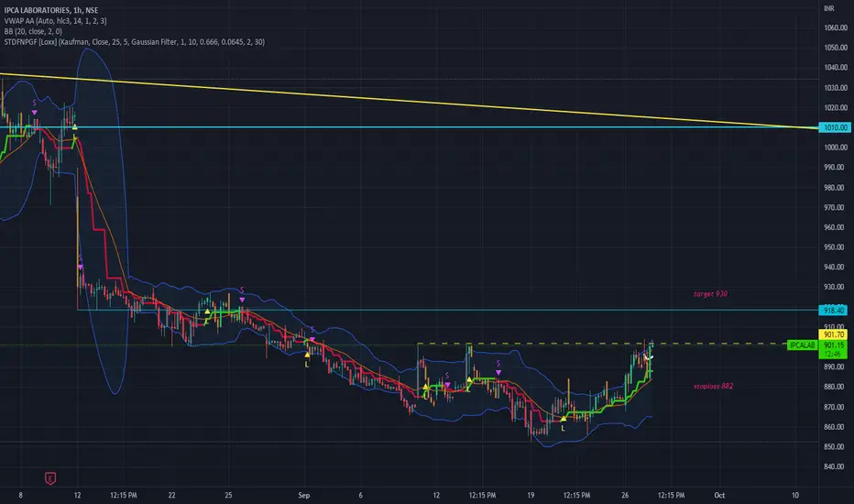Click the 840.00 price axis label
This screenshot has width=854, height=504.
coord(836,466)
